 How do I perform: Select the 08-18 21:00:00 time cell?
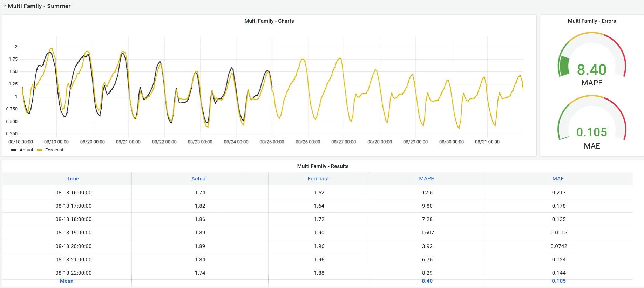74,260
